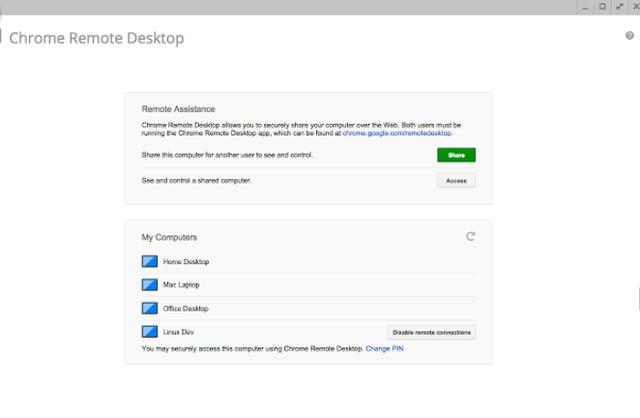Open the help question mark icon

coord(629,36)
